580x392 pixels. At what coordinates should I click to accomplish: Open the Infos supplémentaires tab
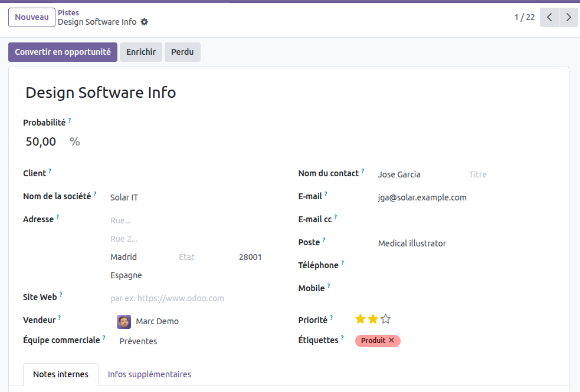pyautogui.click(x=149, y=374)
